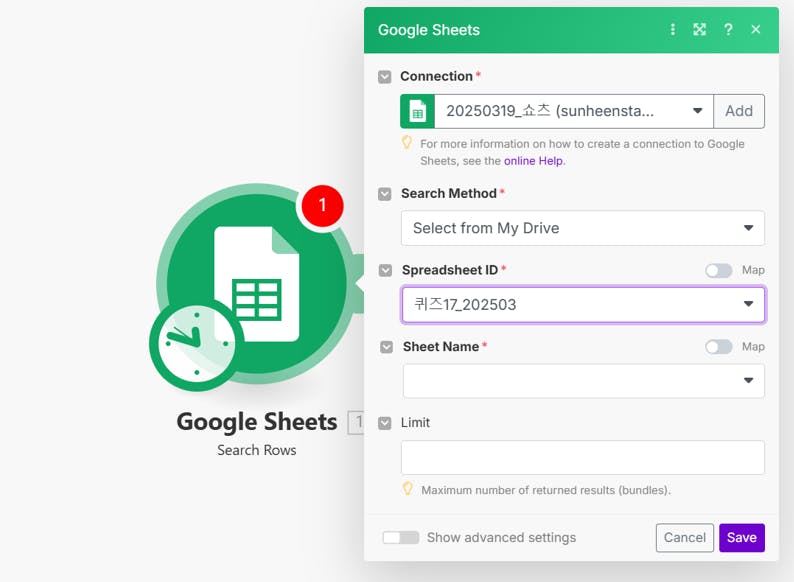The width and height of the screenshot is (794, 582).
Task: Open the three-dot options menu in header
Action: 672,29
